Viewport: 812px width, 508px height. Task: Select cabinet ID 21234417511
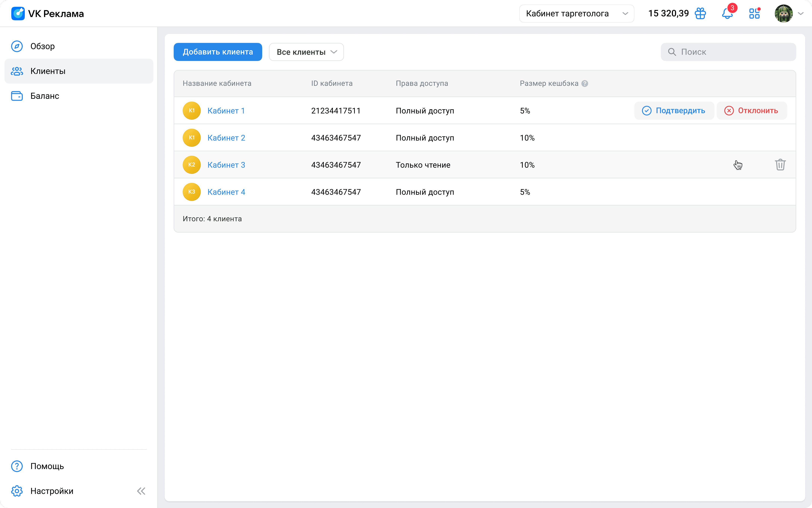(x=336, y=111)
